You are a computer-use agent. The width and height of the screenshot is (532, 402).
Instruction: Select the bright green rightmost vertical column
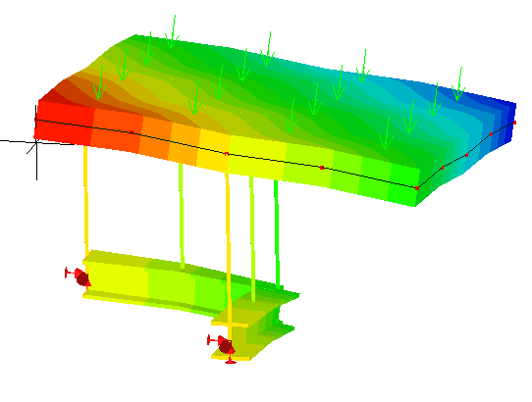pos(277,234)
